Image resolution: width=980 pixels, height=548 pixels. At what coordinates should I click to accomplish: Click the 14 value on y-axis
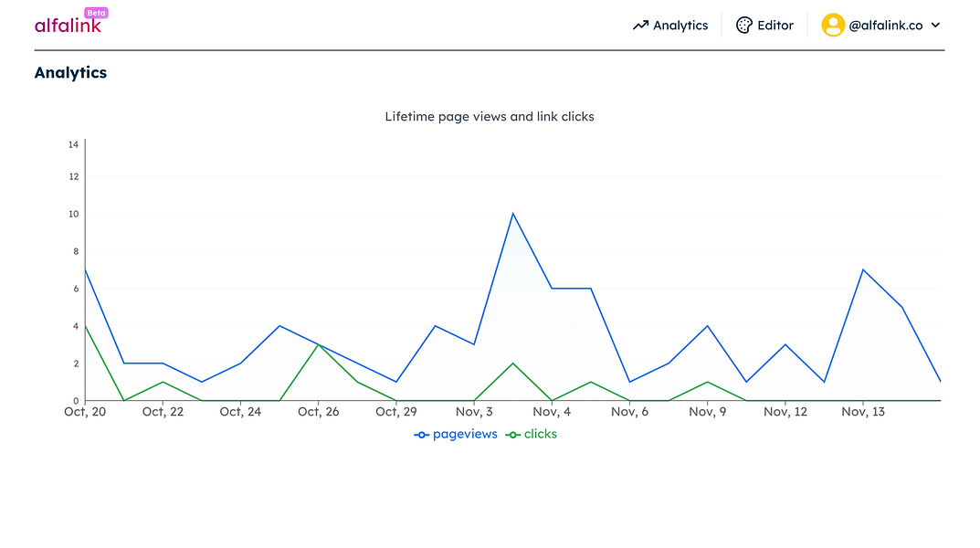pyautogui.click(x=74, y=144)
